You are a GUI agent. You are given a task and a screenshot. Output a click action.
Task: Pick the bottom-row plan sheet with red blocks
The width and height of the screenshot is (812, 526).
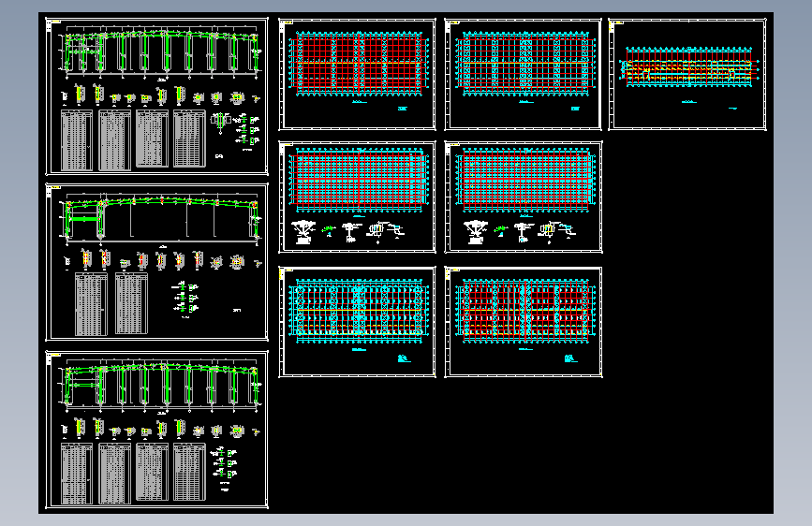point(524,322)
